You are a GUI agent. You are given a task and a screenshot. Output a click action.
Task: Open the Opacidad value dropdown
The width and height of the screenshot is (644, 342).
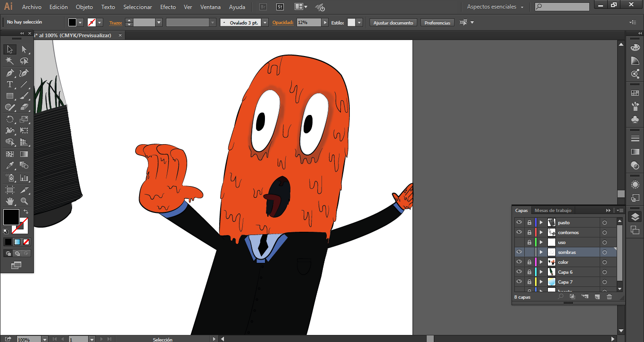click(x=325, y=23)
